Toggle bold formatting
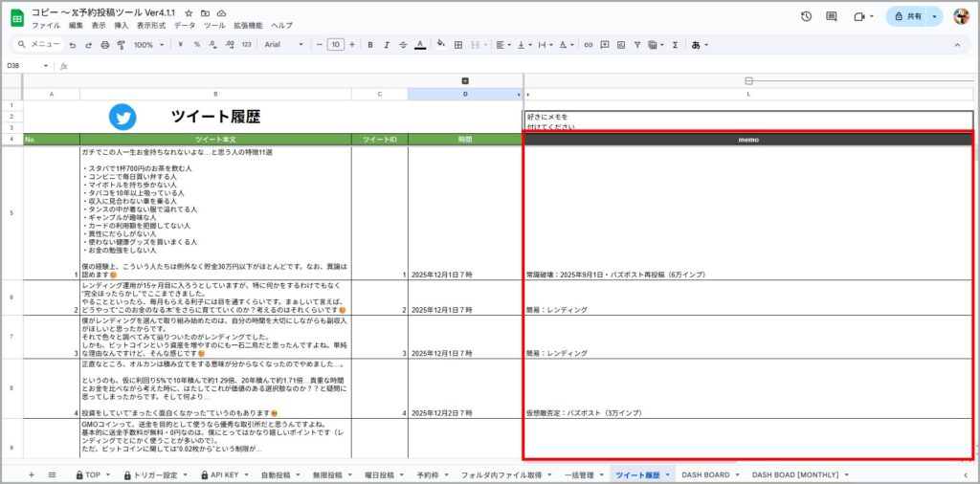980x484 pixels. pos(370,45)
